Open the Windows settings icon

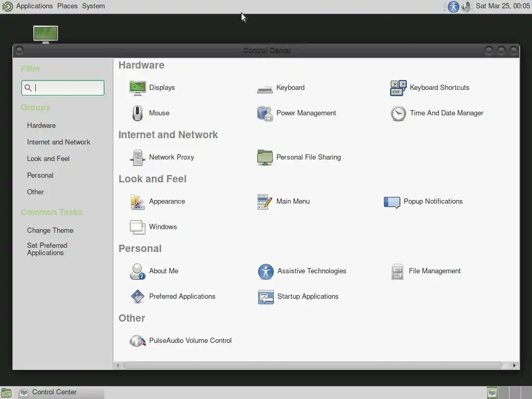point(137,227)
